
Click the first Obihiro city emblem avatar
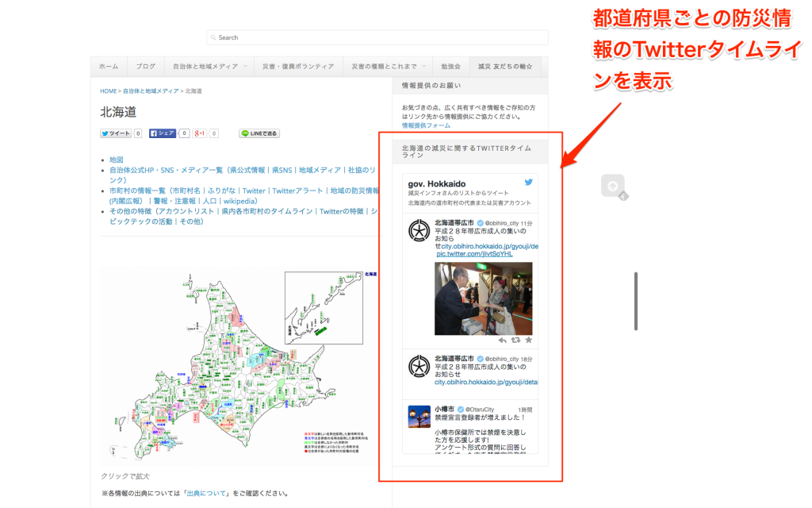click(419, 230)
